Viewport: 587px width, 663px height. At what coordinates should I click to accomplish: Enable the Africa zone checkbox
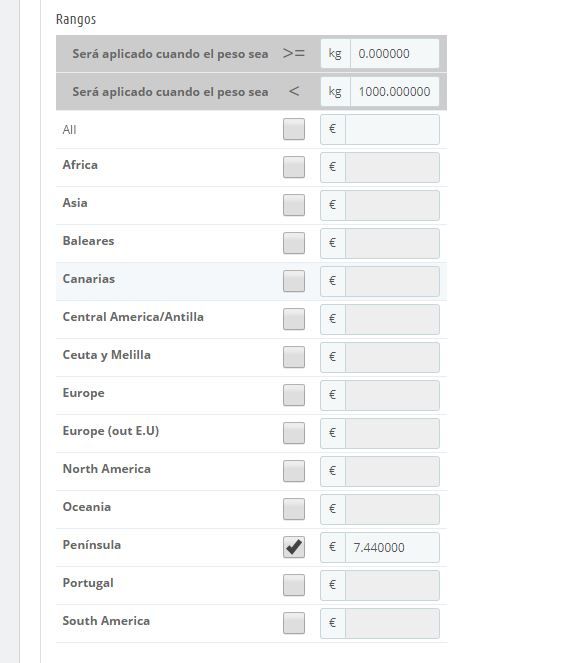click(x=294, y=167)
